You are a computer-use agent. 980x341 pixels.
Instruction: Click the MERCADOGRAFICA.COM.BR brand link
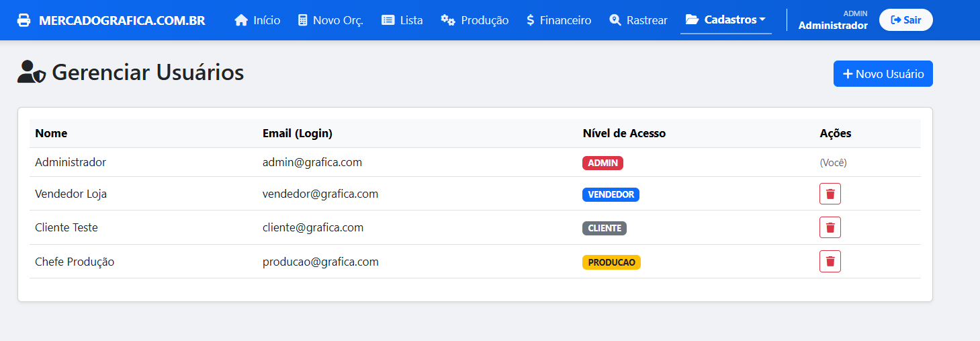[122, 20]
